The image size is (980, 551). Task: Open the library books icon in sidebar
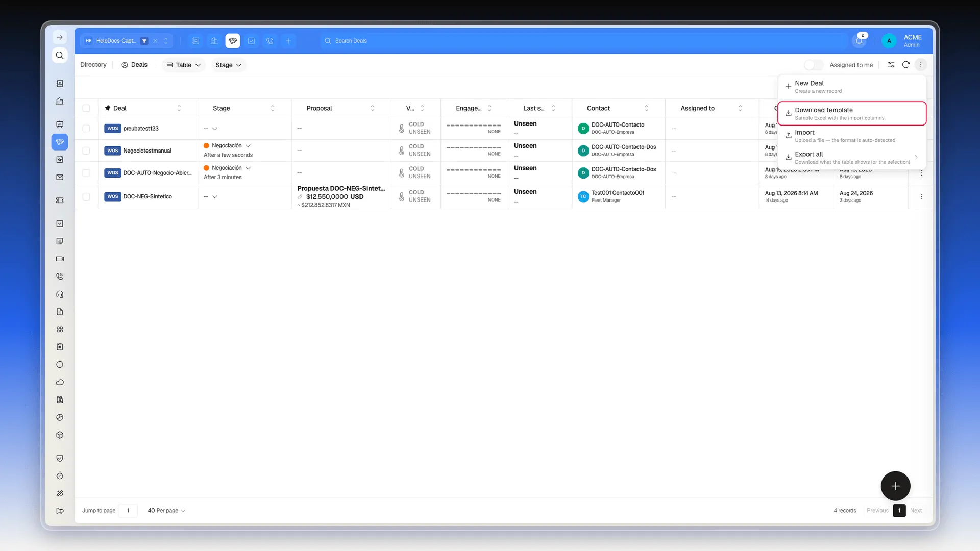[x=60, y=400]
